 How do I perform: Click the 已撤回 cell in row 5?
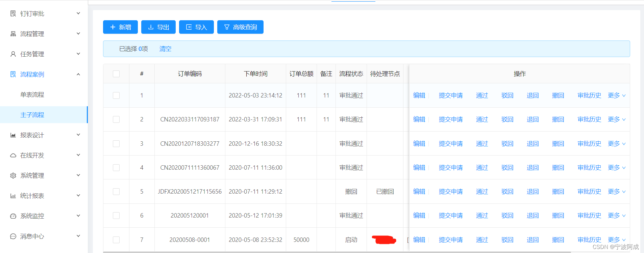pyautogui.click(x=385, y=192)
